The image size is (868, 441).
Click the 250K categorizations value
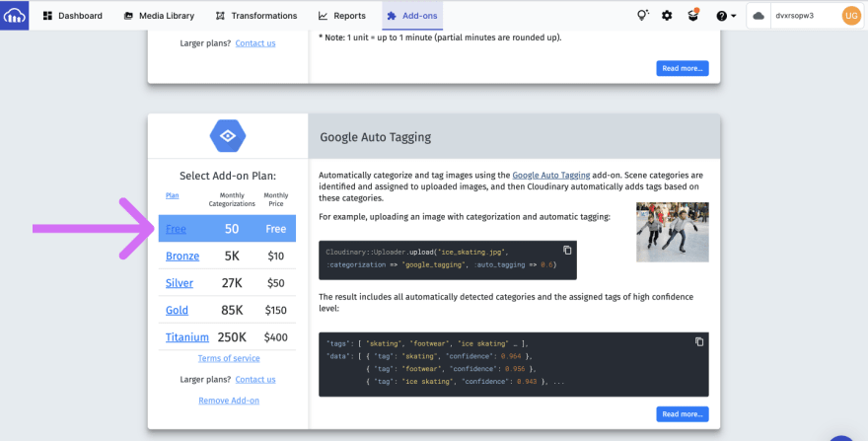tap(232, 336)
